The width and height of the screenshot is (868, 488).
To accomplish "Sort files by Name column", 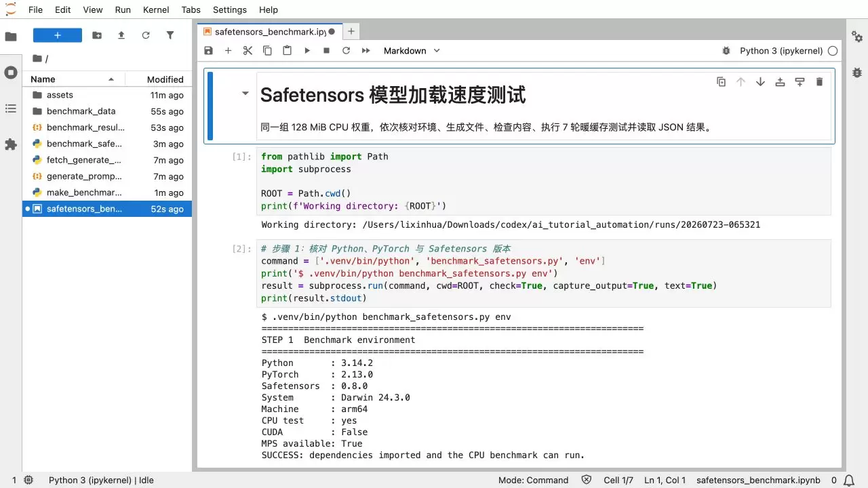I will click(x=74, y=79).
